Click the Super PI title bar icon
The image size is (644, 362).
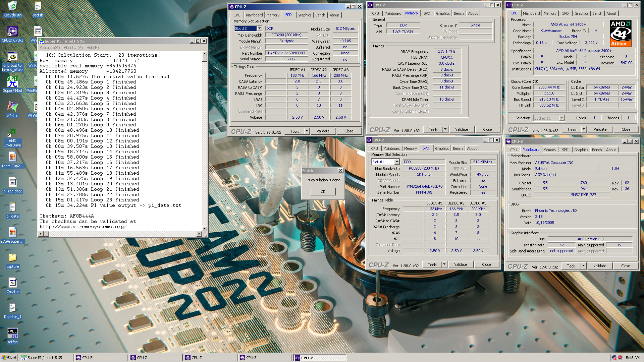tap(41, 41)
